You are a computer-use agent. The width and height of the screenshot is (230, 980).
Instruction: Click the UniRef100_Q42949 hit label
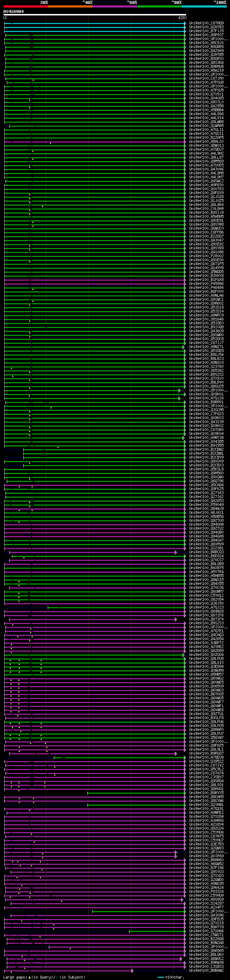coord(206,51)
